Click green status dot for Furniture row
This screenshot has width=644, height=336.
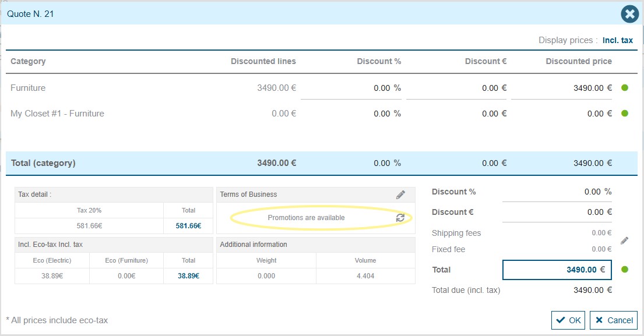(625, 88)
